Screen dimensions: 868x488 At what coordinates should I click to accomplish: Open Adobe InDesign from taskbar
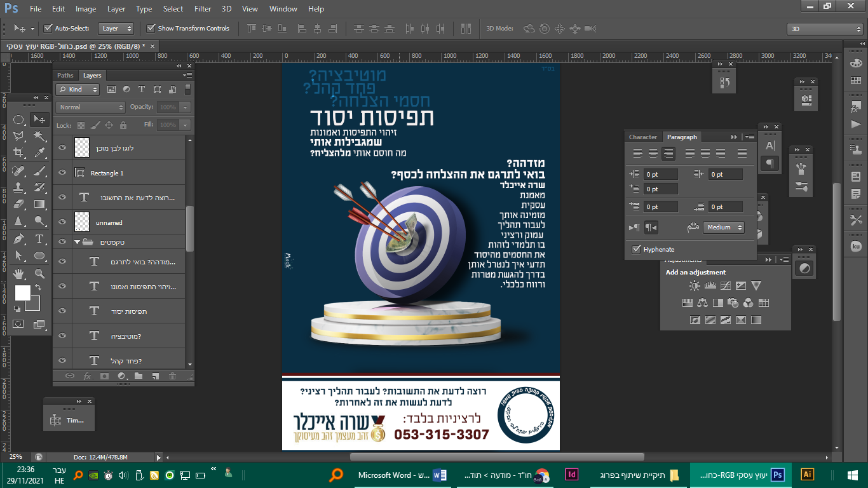pos(572,475)
